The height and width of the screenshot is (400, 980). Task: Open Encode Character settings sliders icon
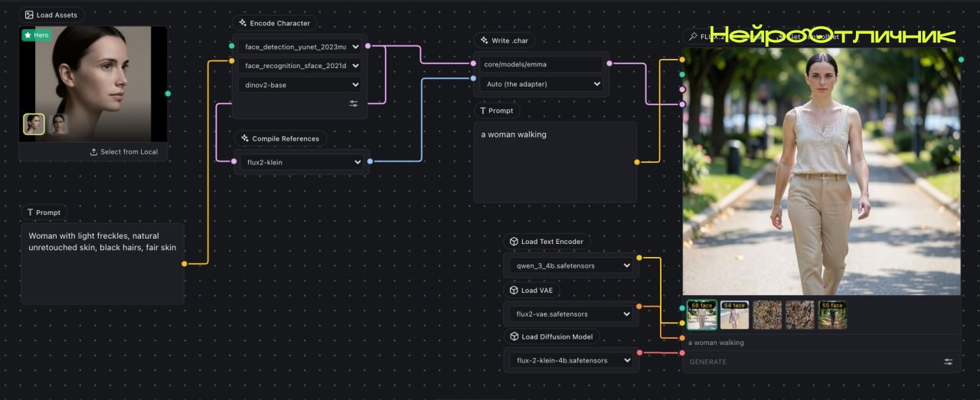tap(354, 103)
